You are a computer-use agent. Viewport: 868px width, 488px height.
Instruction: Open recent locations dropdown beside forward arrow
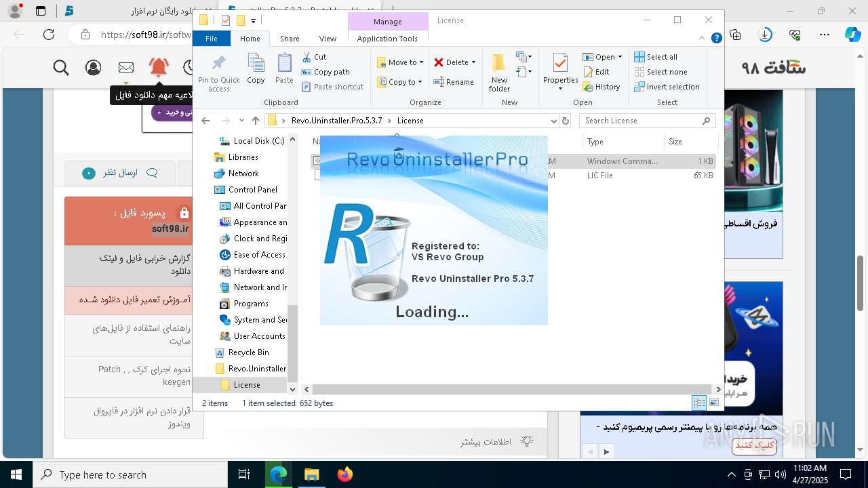[x=241, y=121]
